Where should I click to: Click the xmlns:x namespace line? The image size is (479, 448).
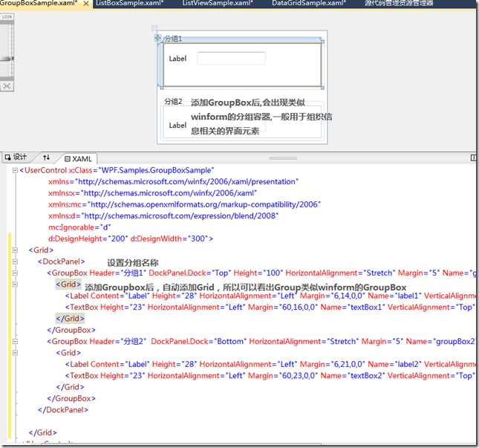(x=152, y=193)
